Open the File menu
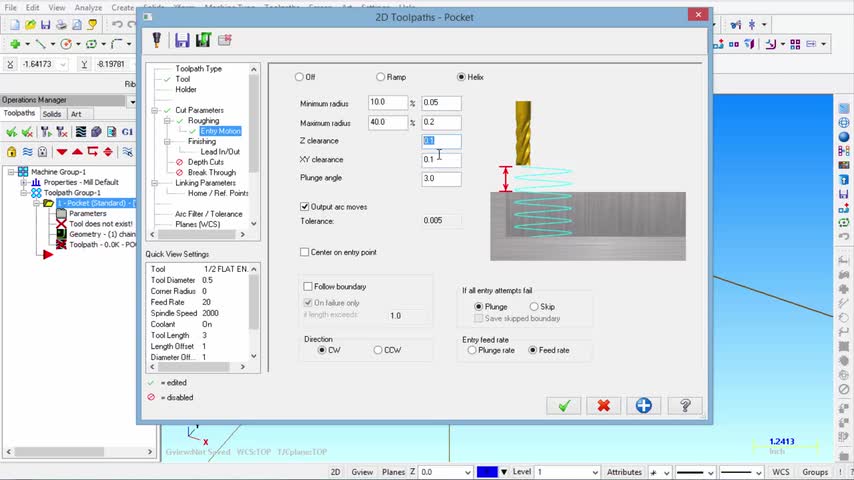854x480 pixels. tap(10, 8)
